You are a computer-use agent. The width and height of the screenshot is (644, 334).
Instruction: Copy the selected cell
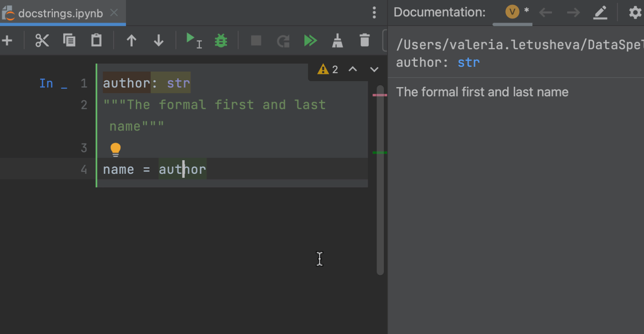[69, 41]
